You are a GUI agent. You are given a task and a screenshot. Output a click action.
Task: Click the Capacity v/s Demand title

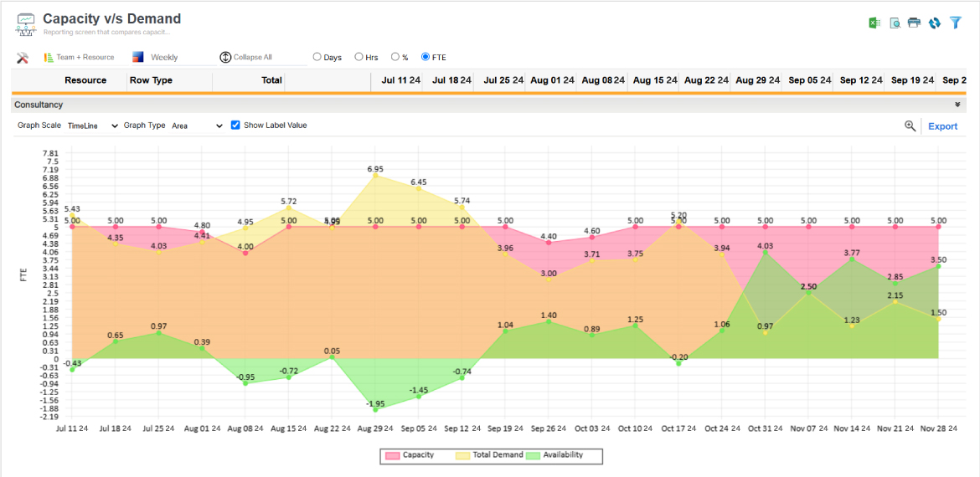click(x=112, y=18)
